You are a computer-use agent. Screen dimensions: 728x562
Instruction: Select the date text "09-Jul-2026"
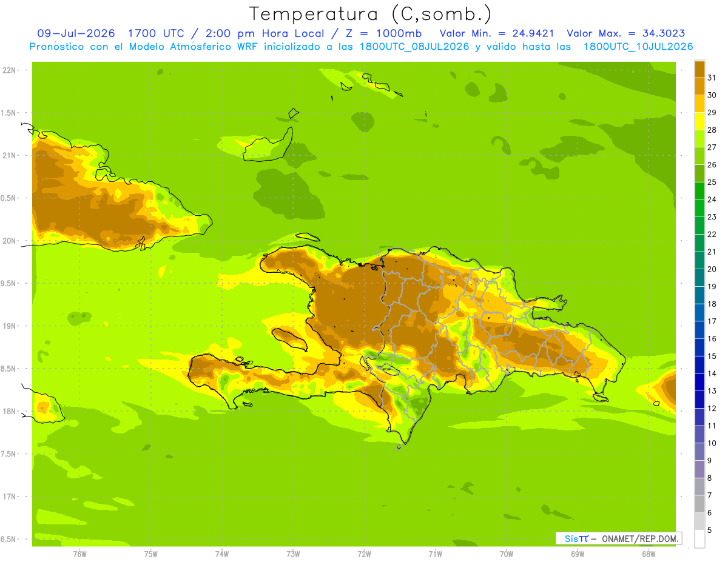(x=76, y=33)
